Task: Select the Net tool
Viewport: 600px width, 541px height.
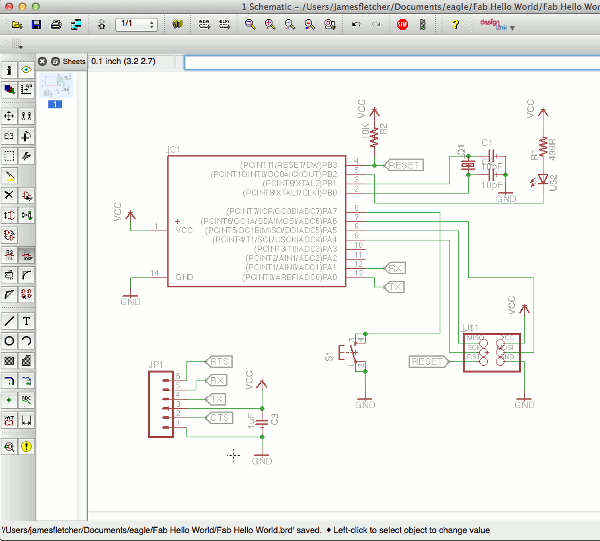Action: (26, 381)
